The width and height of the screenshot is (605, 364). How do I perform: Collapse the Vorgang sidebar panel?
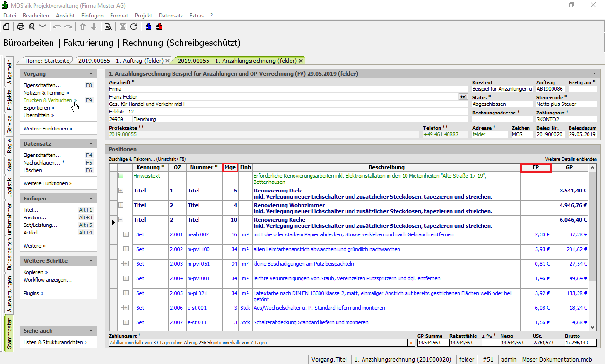point(91,74)
